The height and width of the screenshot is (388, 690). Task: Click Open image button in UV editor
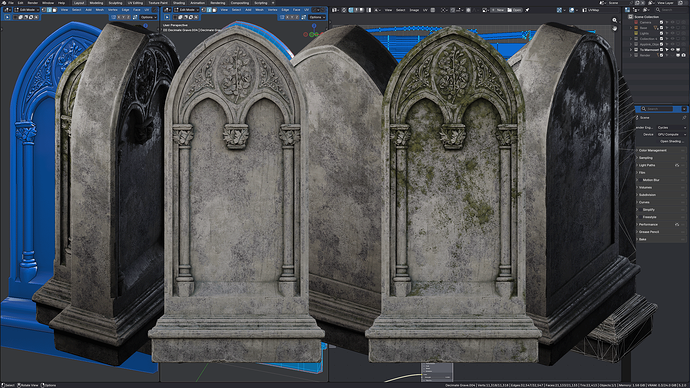coord(514,10)
